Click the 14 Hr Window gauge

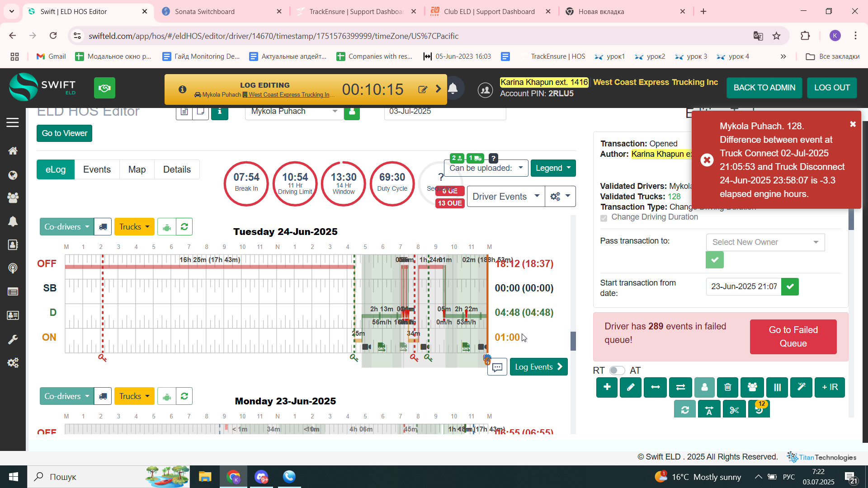pyautogui.click(x=344, y=183)
